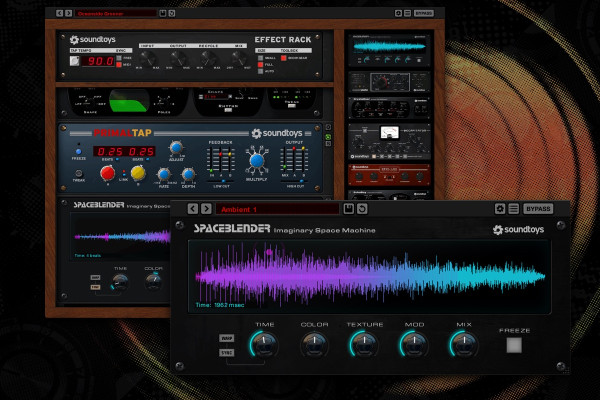
Task: Select SYNC time mode in SpaceBlender
Action: click(x=227, y=353)
